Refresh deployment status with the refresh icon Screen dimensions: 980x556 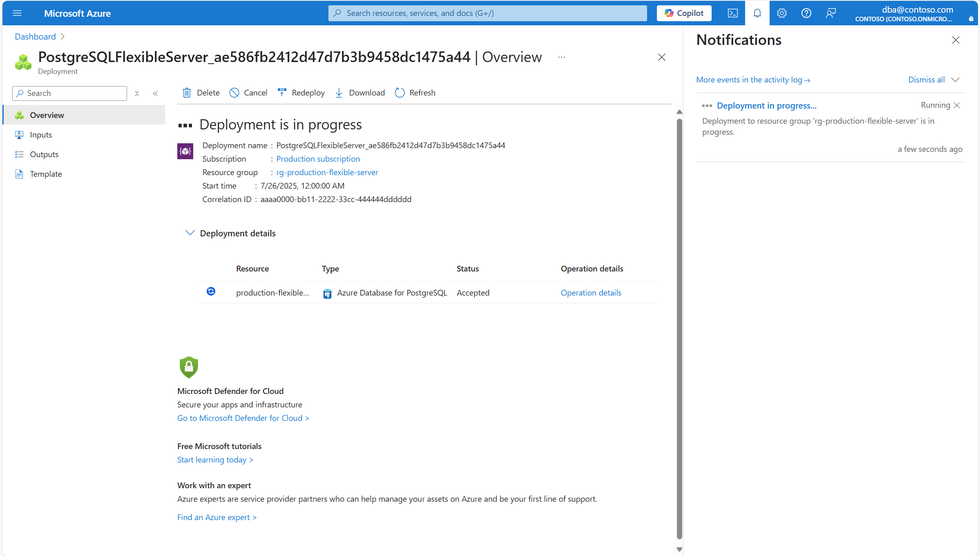click(x=399, y=93)
